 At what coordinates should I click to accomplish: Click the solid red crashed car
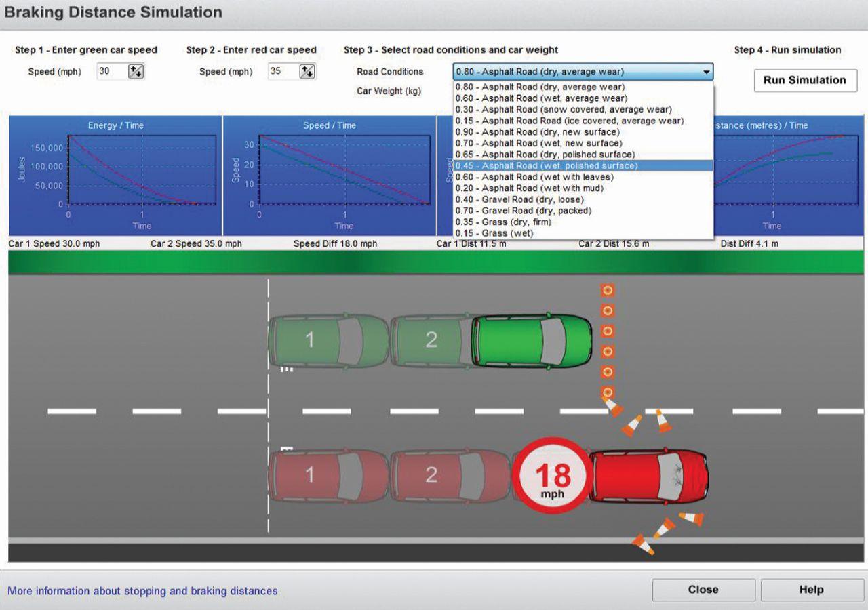point(649,475)
